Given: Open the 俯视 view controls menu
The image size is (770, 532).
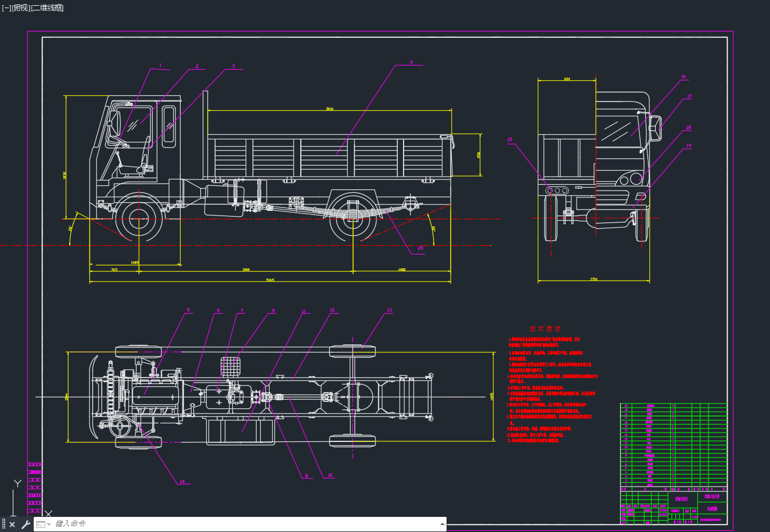Looking at the screenshot, I should coord(20,8).
